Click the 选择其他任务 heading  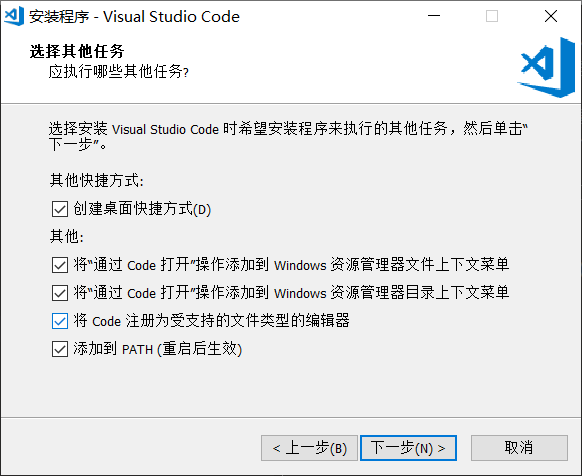77,51
